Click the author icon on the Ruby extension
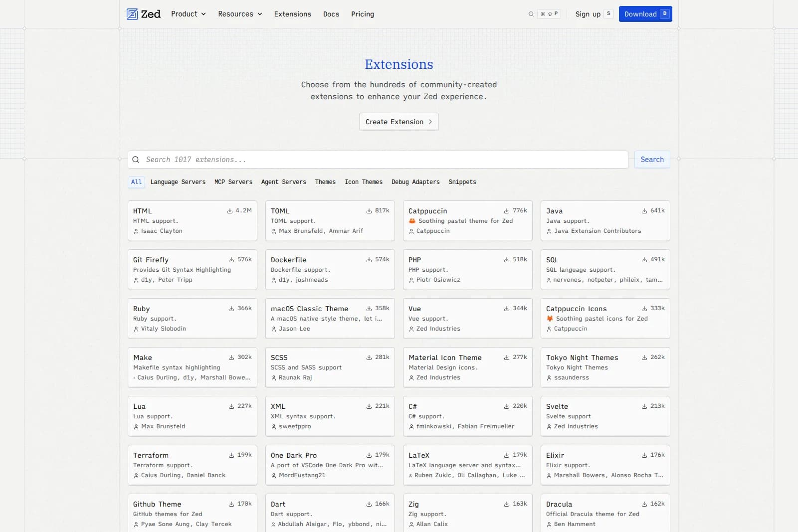798x532 pixels. coord(135,329)
